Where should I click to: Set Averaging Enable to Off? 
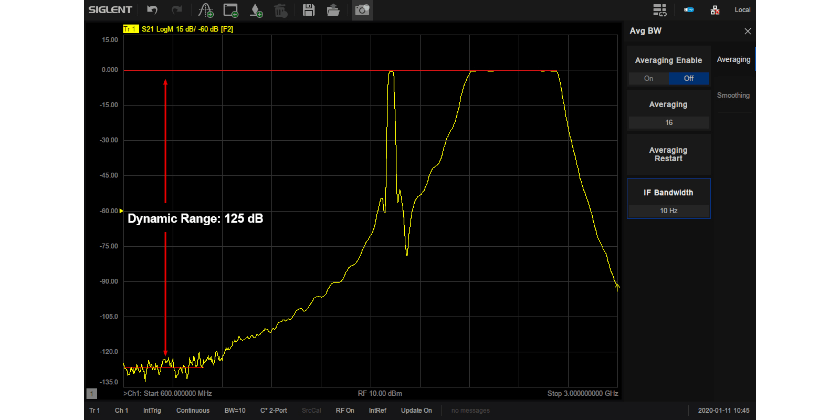point(689,78)
